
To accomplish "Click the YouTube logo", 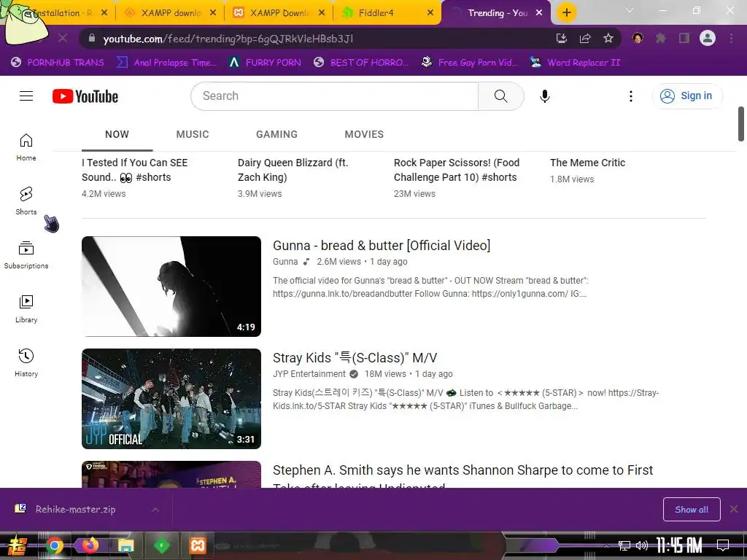I will [x=85, y=96].
